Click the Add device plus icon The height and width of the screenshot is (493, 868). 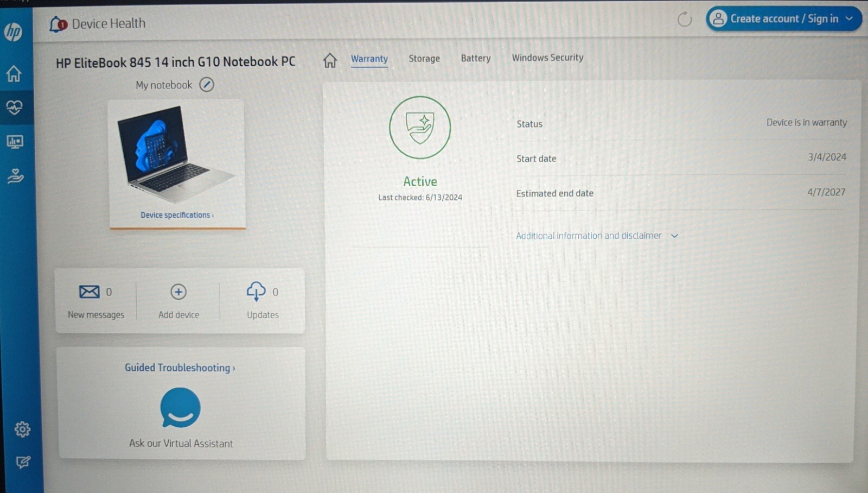178,292
